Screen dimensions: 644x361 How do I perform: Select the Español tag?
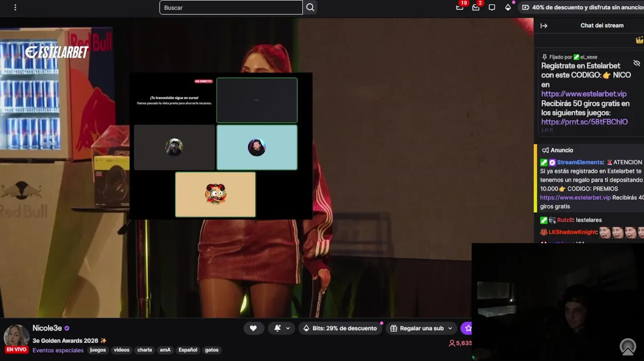pyautogui.click(x=188, y=350)
